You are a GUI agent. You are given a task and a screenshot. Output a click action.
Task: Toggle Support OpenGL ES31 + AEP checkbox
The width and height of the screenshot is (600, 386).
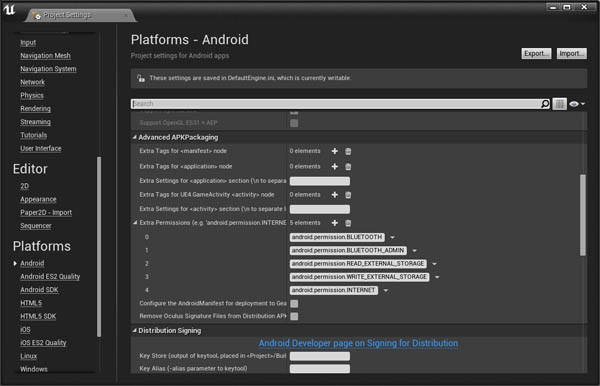pos(294,123)
